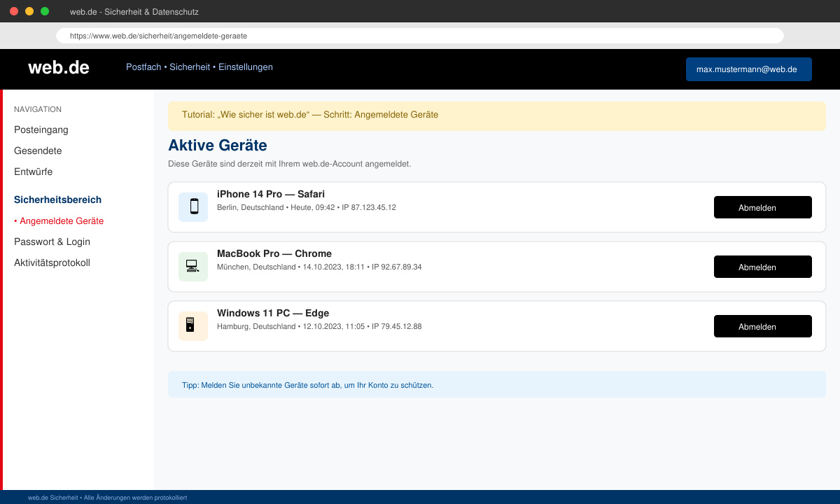Open the Postfach • Sicherheit • Einstellungen header navigation

coord(199,67)
